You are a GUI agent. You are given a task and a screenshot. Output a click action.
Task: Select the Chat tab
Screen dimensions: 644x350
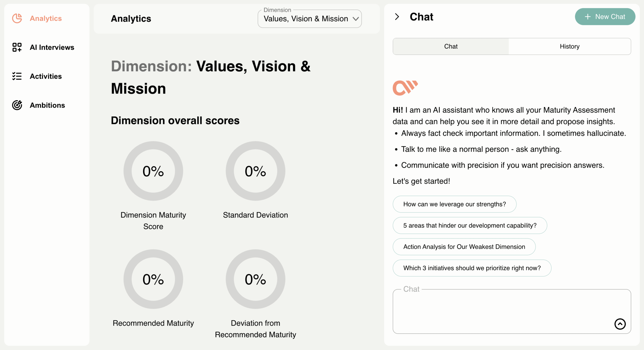(451, 47)
